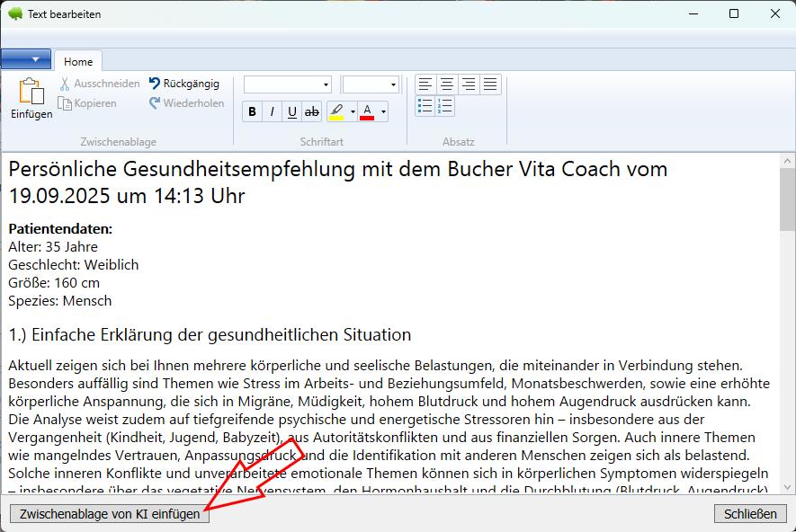This screenshot has height=532, width=796.
Task: Align text left
Action: (x=425, y=84)
